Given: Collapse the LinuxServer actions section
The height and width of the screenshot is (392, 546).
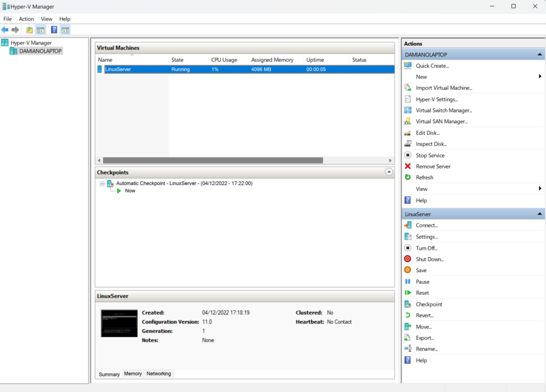Looking at the screenshot, I should pos(540,214).
